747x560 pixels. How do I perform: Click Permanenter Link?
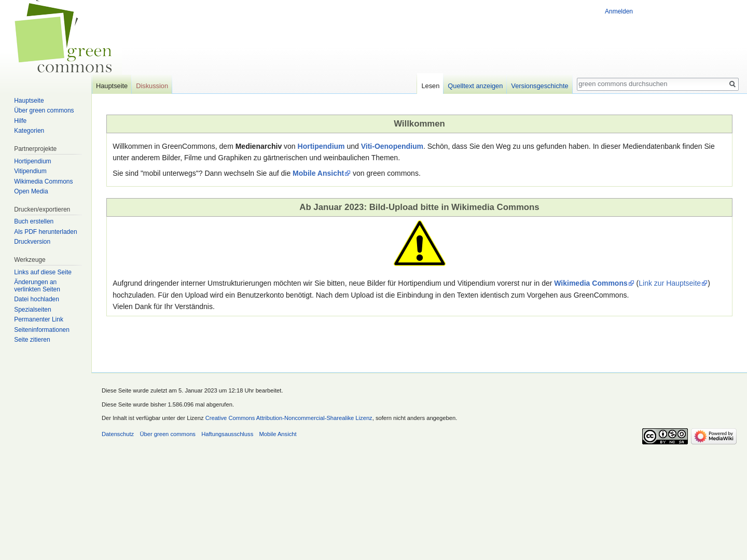click(x=38, y=319)
